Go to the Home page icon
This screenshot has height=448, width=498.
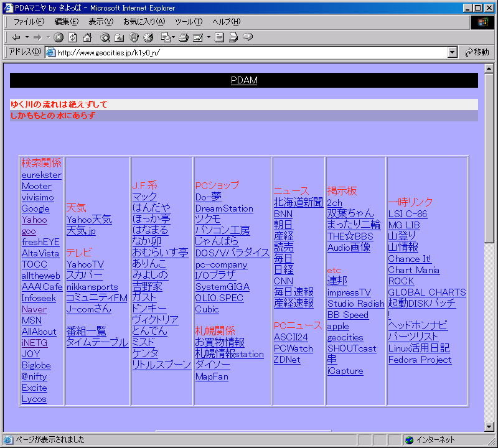coord(87,37)
